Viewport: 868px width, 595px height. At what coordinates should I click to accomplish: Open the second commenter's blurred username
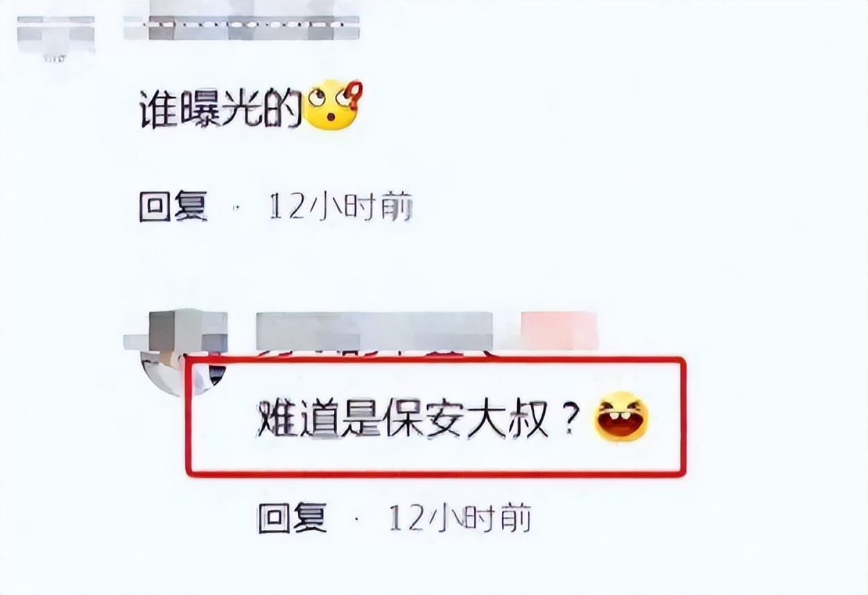(374, 331)
